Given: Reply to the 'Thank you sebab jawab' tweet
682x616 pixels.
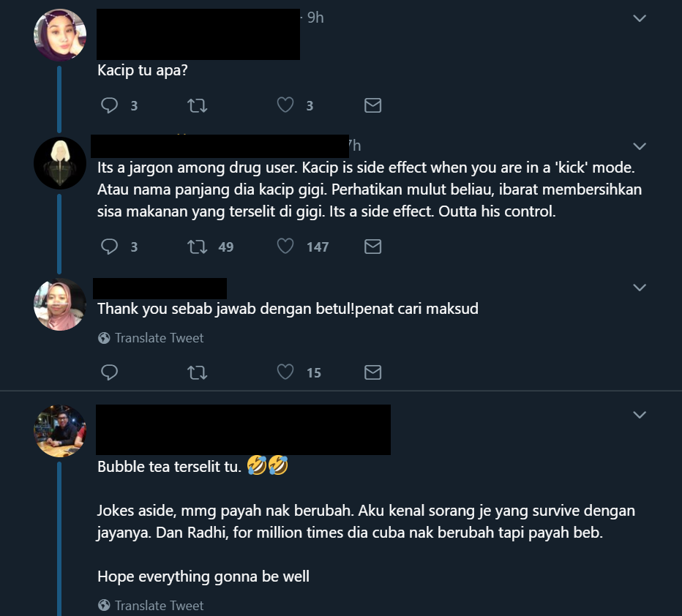Looking at the screenshot, I should [109, 372].
